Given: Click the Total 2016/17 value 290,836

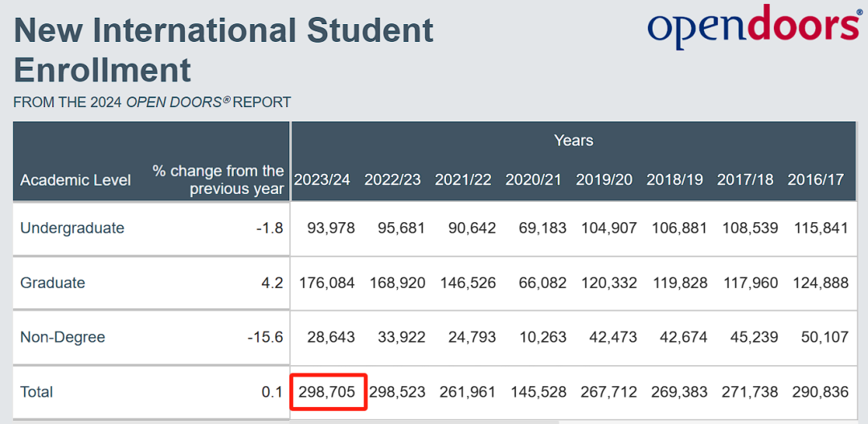Looking at the screenshot, I should pyautogui.click(x=821, y=392).
